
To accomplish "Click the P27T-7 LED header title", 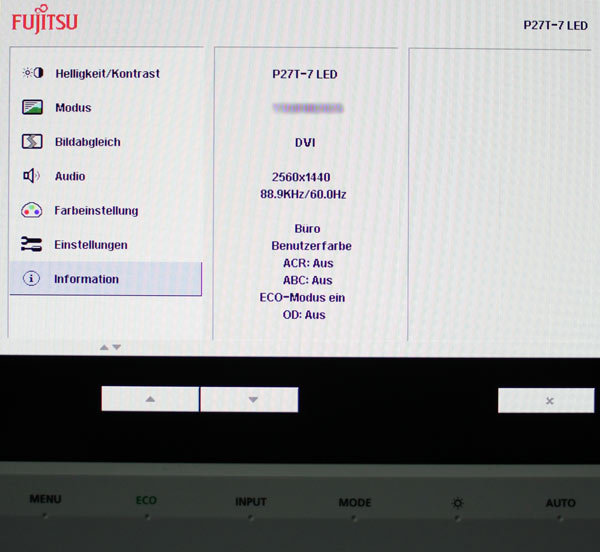I will [555, 25].
